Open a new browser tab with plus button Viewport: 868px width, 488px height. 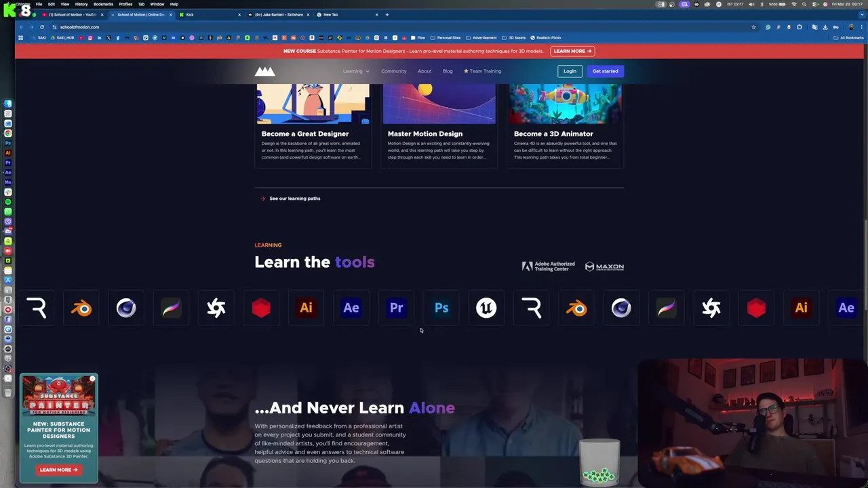[387, 14]
